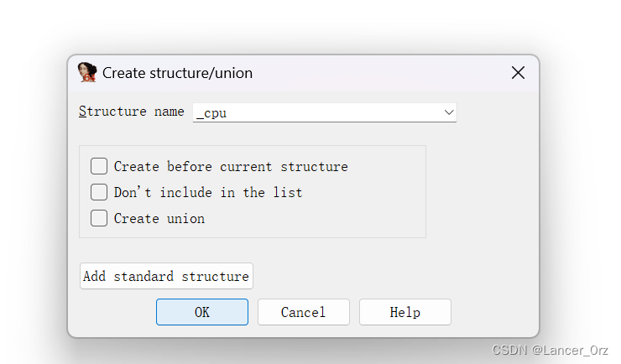Screen dimensions: 621x364
Task: Click the IDA icon in the title bar
Action: point(86,73)
